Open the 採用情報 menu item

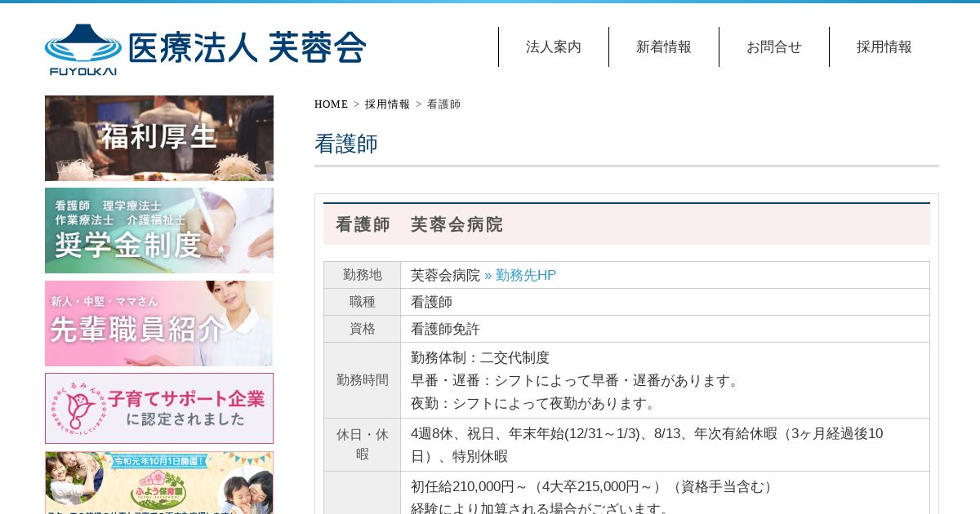884,47
